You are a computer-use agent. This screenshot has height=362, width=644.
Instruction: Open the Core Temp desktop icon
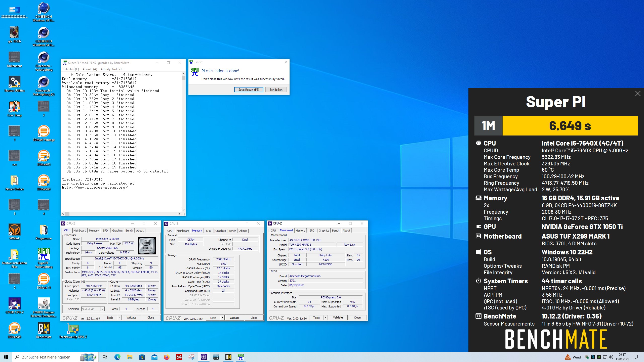point(14,109)
